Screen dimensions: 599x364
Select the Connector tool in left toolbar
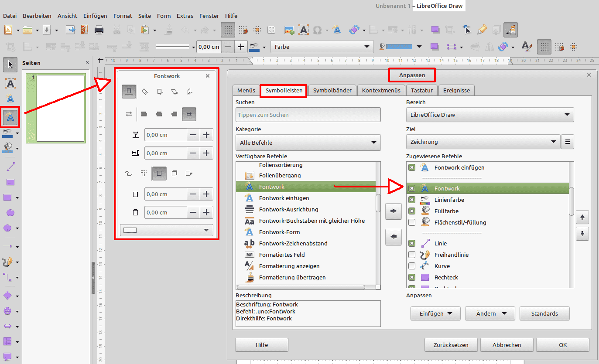(7, 277)
